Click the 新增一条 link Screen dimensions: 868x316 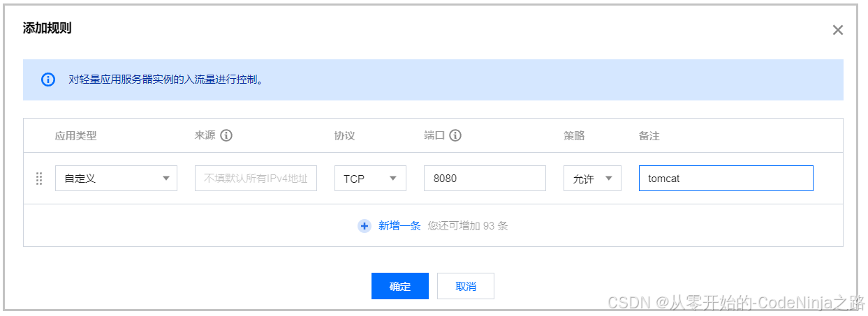pos(399,226)
